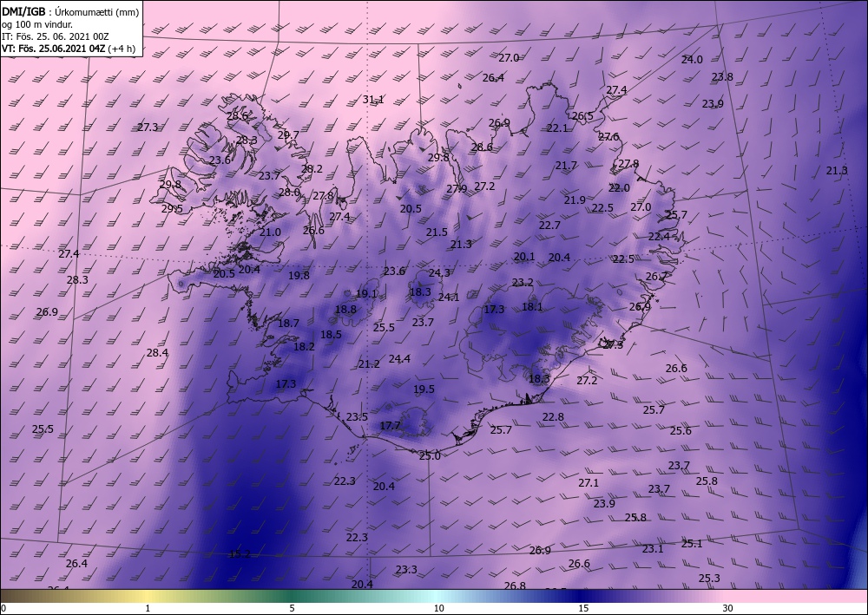Click the 24.4 value on the map
The height and width of the screenshot is (615, 868).
click(x=399, y=359)
